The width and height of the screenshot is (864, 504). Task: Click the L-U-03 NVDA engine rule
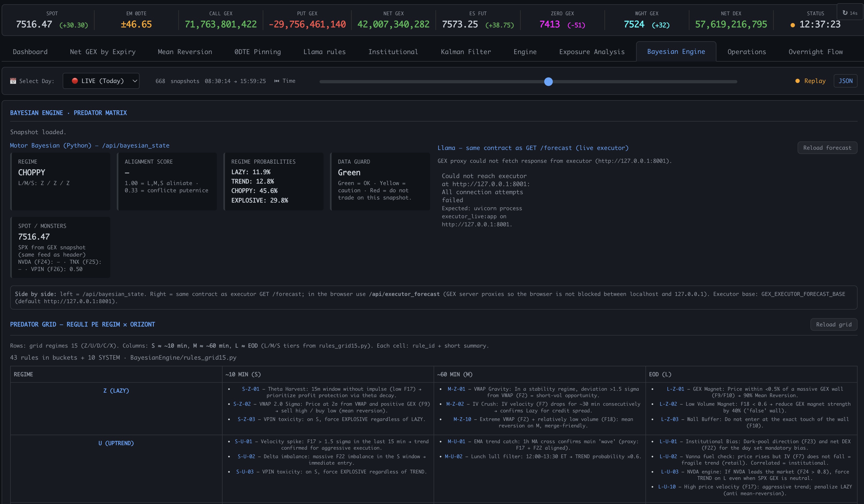(x=670, y=471)
